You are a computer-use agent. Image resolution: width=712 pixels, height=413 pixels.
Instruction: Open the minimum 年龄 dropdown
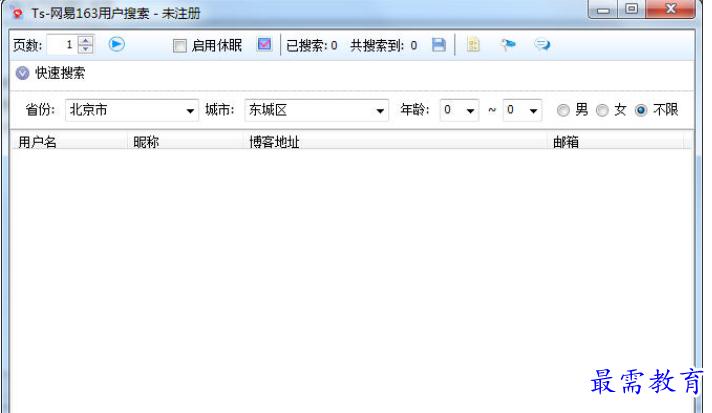[x=459, y=110]
